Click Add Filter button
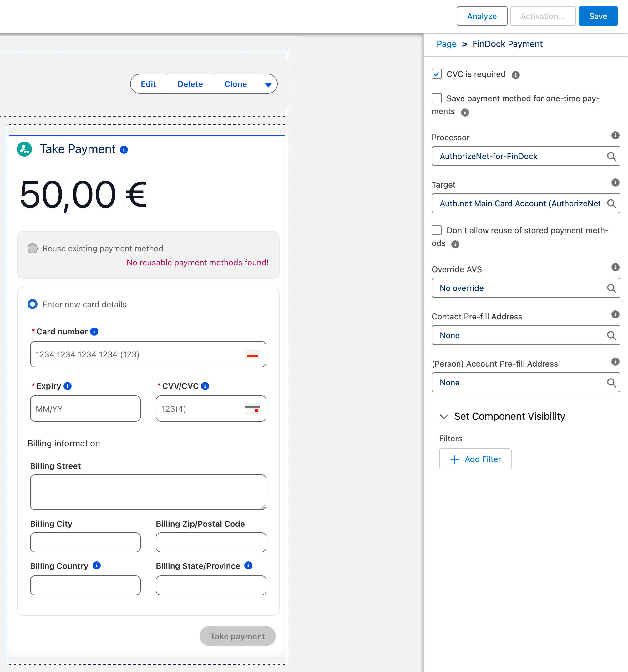The height and width of the screenshot is (672, 628). coord(475,459)
